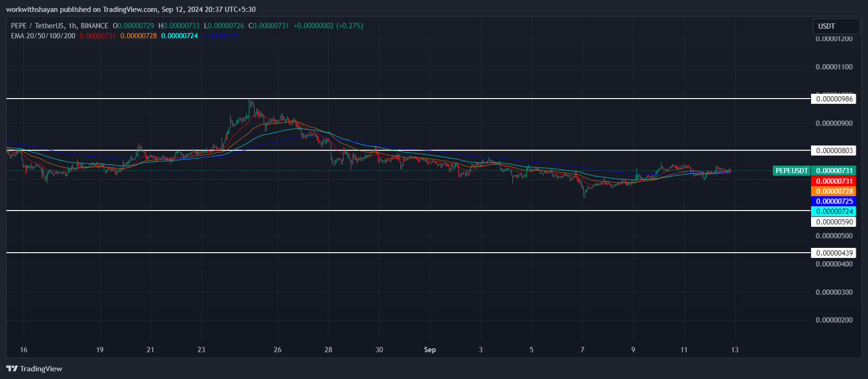868x379 pixels.
Task: Click the 0.00001100 price axis label
Action: pyautogui.click(x=834, y=67)
